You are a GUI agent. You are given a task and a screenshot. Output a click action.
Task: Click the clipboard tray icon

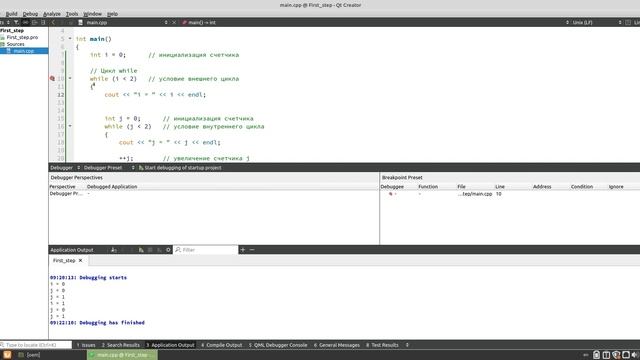[x=596, y=355]
